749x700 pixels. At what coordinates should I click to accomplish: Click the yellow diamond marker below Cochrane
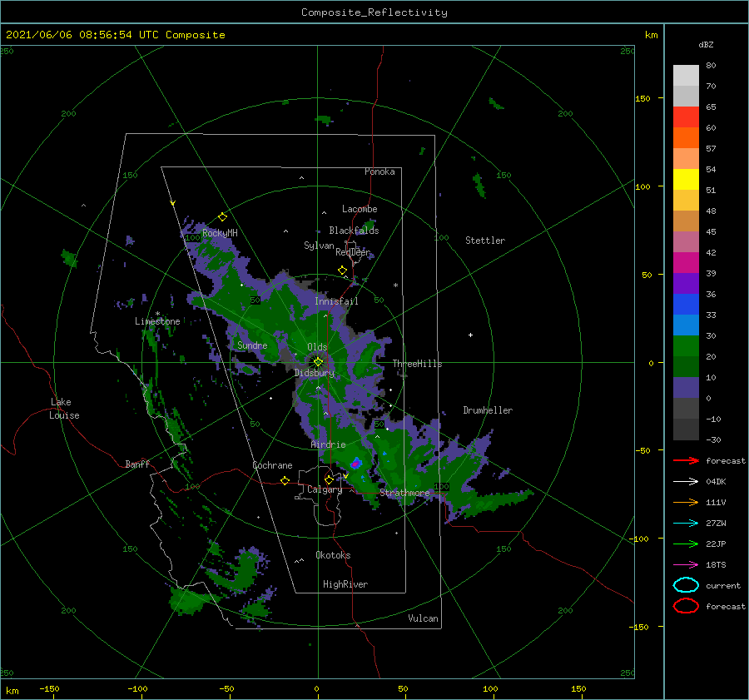pos(285,481)
